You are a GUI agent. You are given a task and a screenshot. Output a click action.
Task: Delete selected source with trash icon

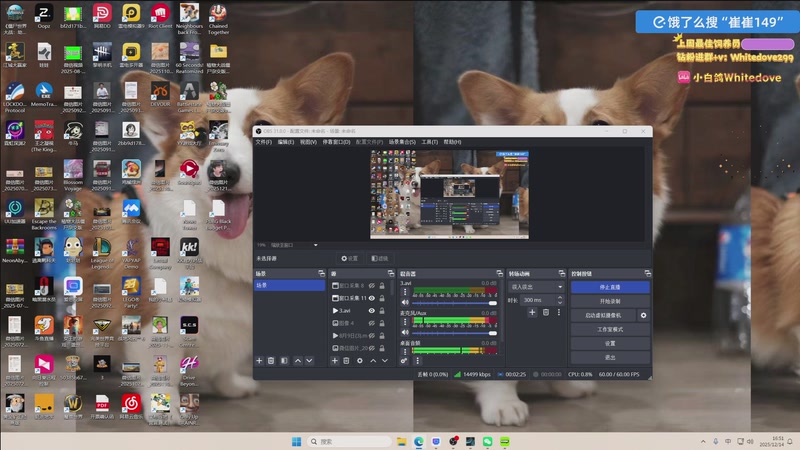346,360
